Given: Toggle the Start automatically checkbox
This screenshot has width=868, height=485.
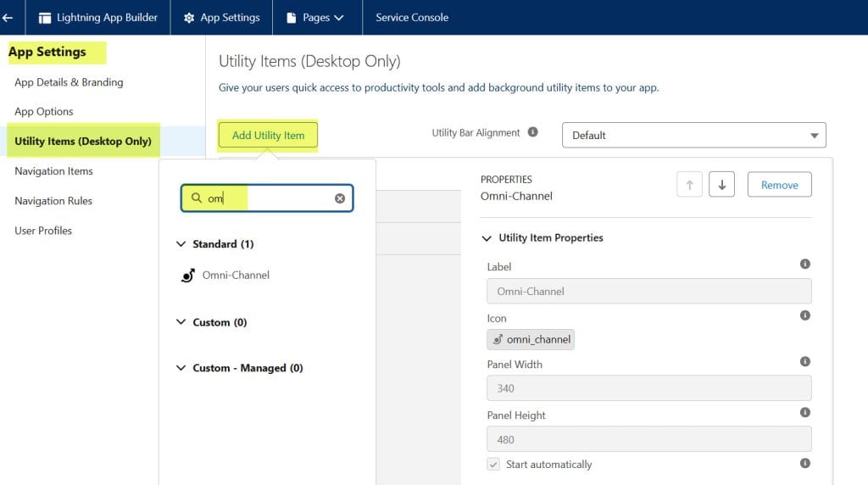Looking at the screenshot, I should click(493, 464).
